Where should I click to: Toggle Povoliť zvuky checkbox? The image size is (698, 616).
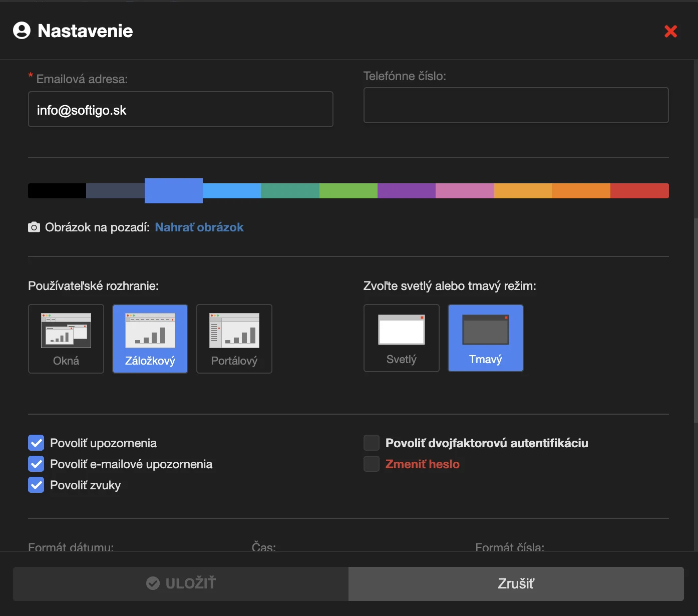coord(36,485)
